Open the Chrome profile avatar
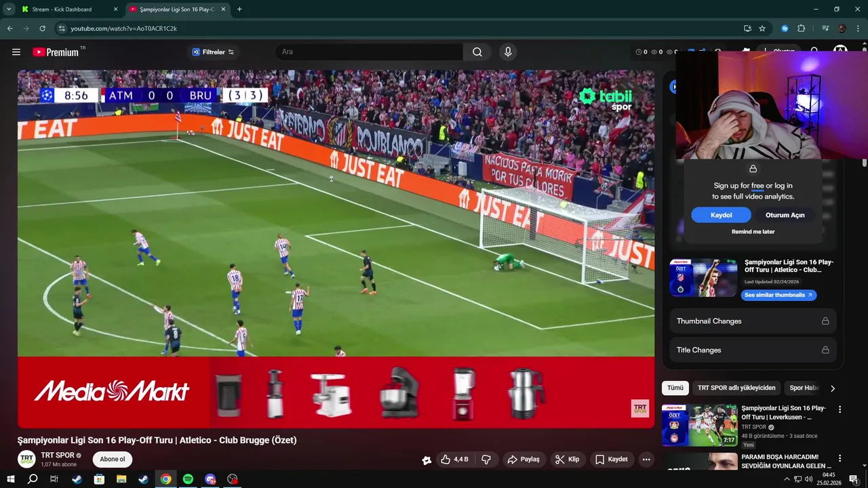This screenshot has width=868, height=488. point(842,28)
